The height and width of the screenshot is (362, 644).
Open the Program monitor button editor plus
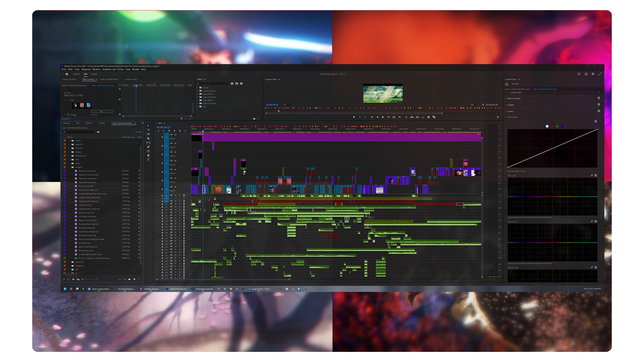[497, 117]
